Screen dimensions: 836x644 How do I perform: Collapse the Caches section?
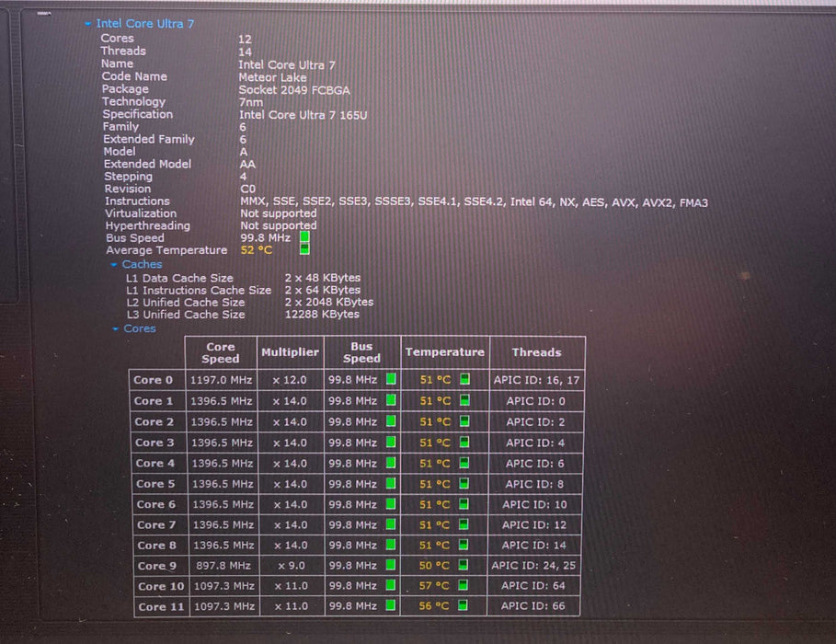click(113, 265)
